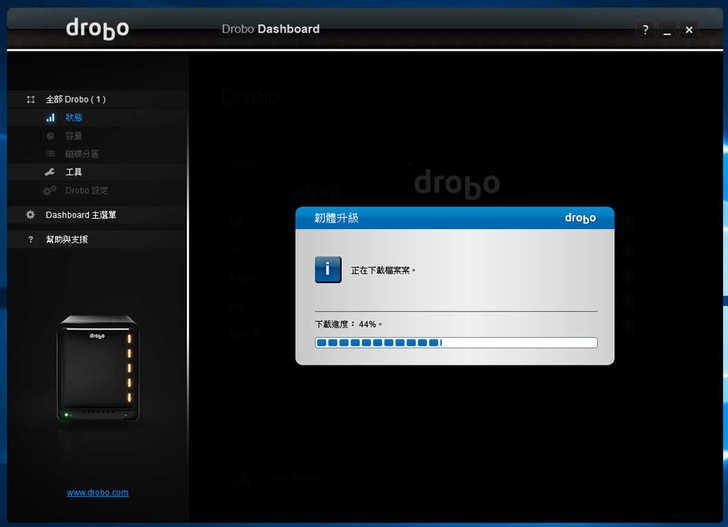The image size is (728, 527).
Task: Click the 韌體升級 dialog title
Action: tap(337, 218)
